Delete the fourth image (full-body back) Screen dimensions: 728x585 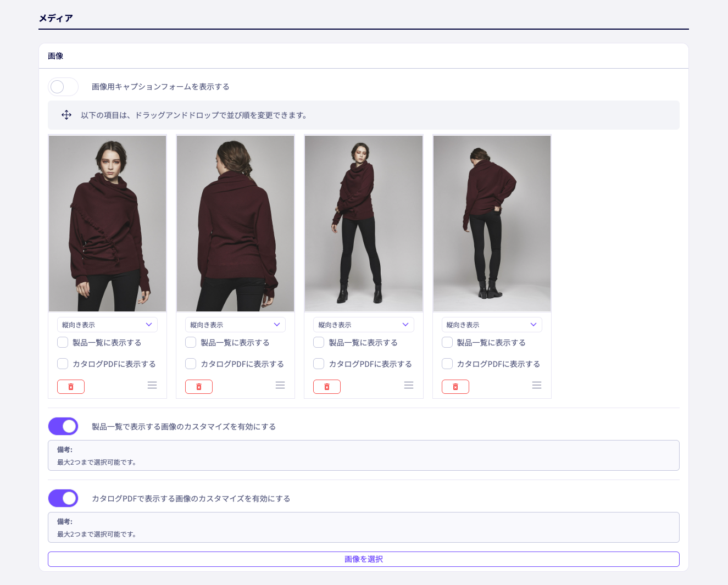click(455, 387)
